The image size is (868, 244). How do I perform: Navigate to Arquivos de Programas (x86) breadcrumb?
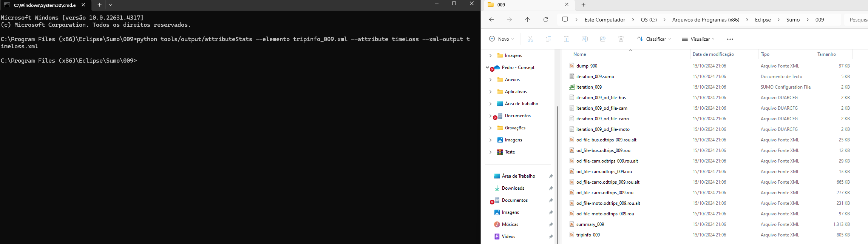706,20
